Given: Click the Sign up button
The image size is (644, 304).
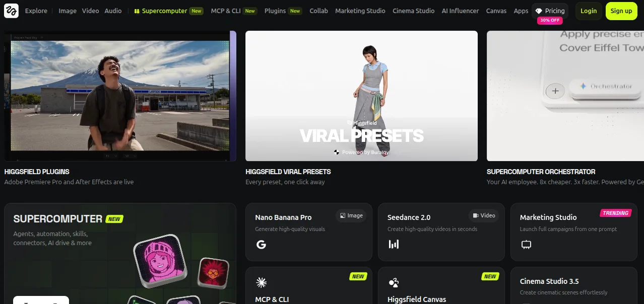Looking at the screenshot, I should (x=621, y=11).
